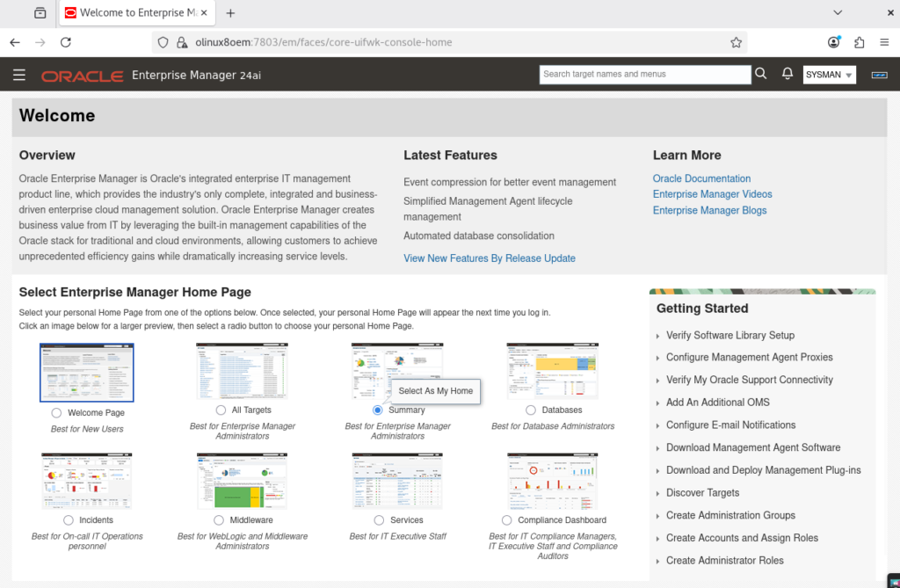The image size is (900, 588).
Task: Select the Welcome Page radio button
Action: [x=57, y=413]
